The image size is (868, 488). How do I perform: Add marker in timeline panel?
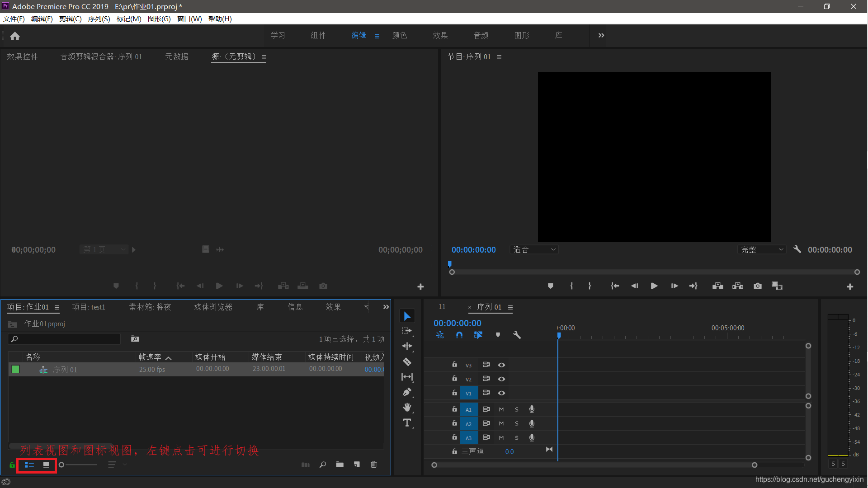498,335
